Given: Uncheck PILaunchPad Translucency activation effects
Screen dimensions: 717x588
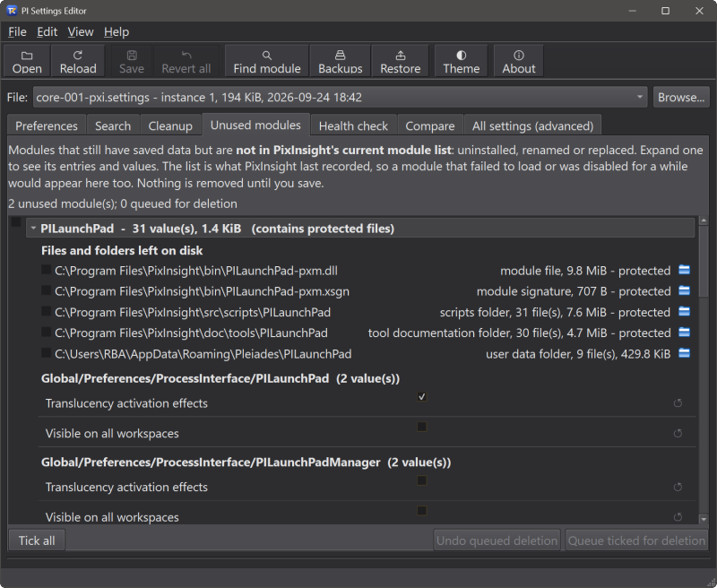Looking at the screenshot, I should tap(421, 396).
